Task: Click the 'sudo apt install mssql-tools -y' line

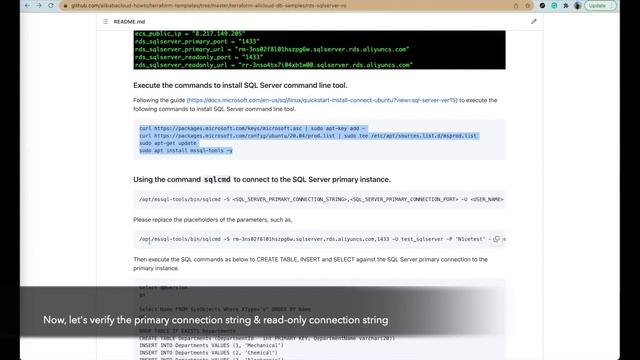Action: click(186, 150)
